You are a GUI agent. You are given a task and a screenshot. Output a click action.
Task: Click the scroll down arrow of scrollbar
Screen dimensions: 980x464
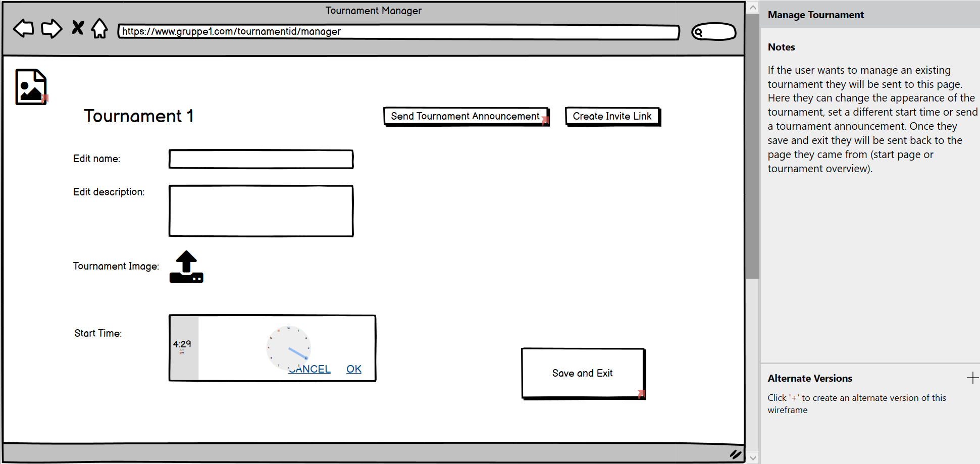[x=753, y=458]
